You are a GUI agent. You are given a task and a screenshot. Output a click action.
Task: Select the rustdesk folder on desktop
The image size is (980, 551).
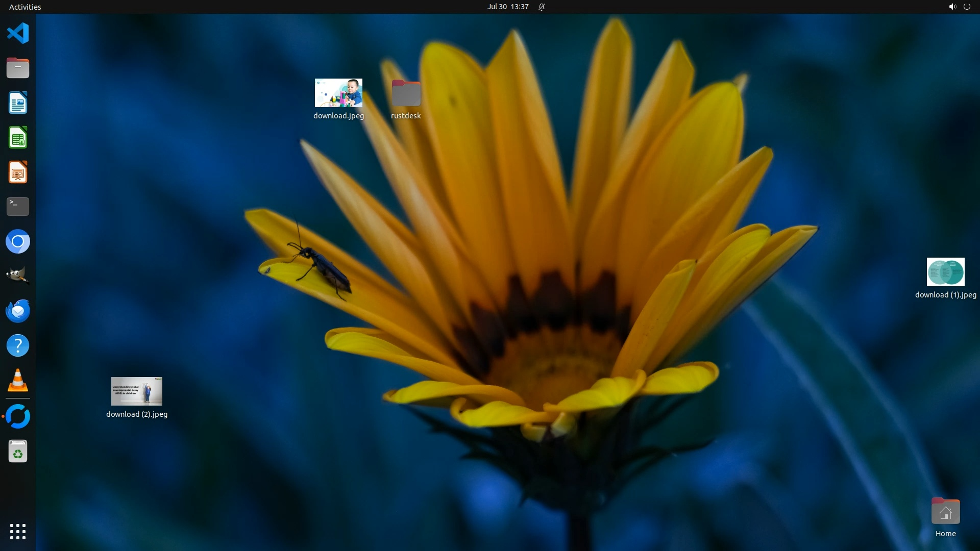[406, 93]
